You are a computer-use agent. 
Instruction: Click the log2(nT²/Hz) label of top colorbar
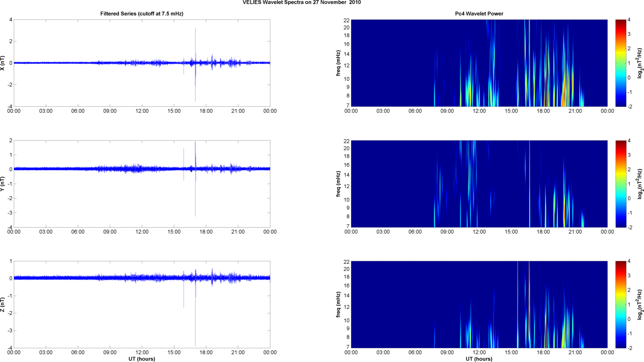pyautogui.click(x=639, y=63)
